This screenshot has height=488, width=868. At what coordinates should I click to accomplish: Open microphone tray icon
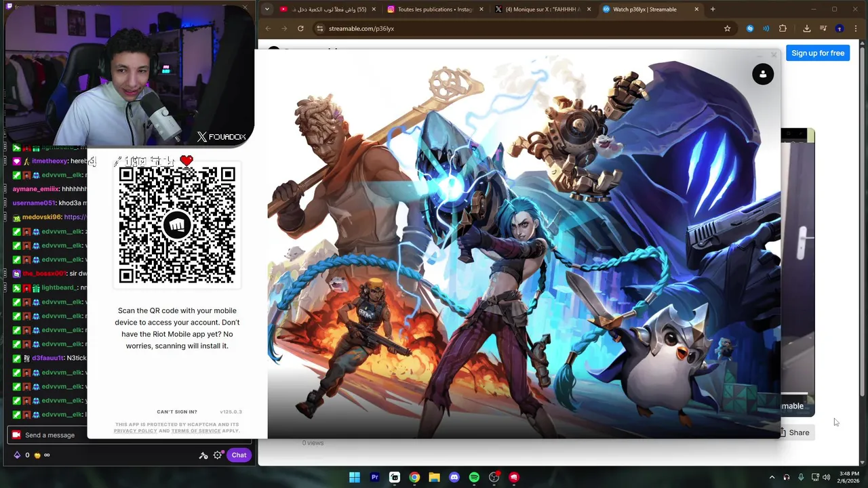click(801, 477)
